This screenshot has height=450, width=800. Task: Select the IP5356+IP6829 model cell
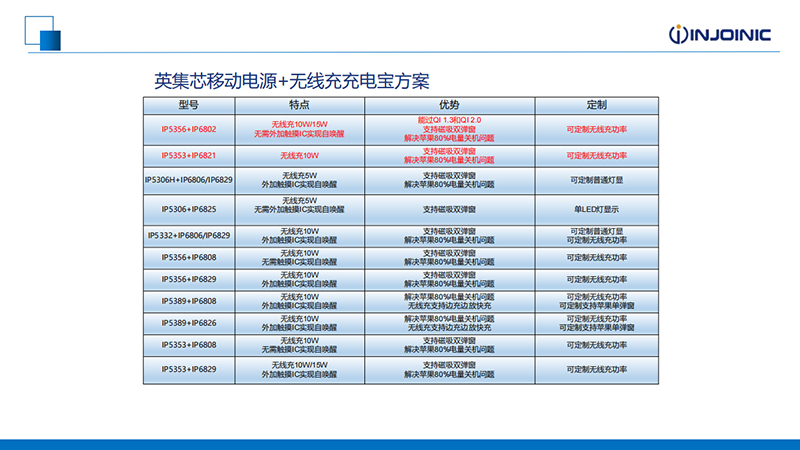point(189,280)
